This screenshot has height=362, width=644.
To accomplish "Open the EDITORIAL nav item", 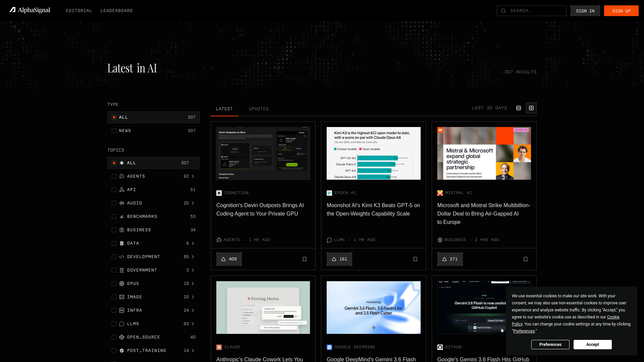I will [79, 11].
